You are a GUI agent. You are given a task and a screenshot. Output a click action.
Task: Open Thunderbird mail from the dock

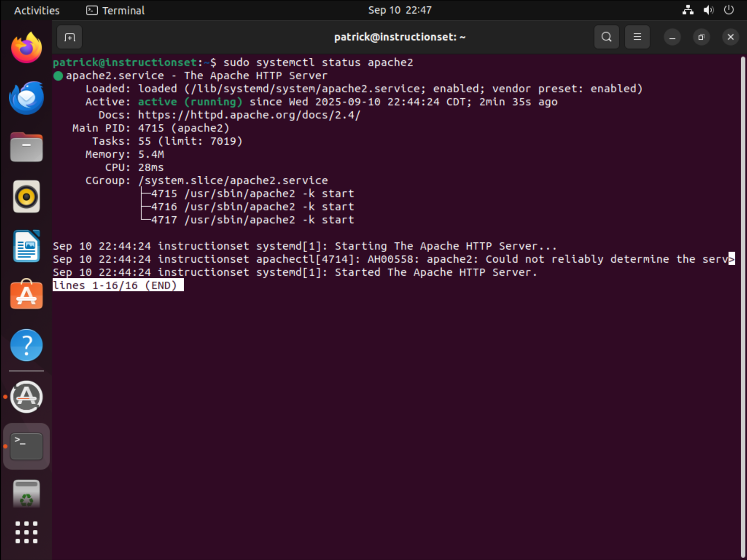[27, 98]
